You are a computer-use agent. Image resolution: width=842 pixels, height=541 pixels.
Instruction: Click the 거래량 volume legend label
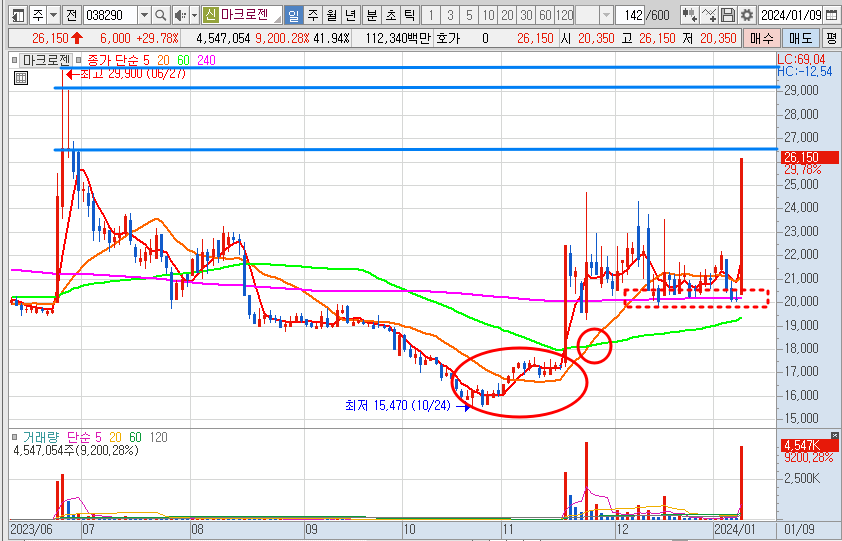click(40, 437)
